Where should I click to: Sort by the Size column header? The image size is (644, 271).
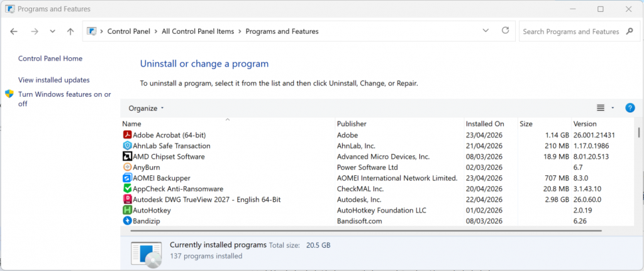tap(544, 124)
